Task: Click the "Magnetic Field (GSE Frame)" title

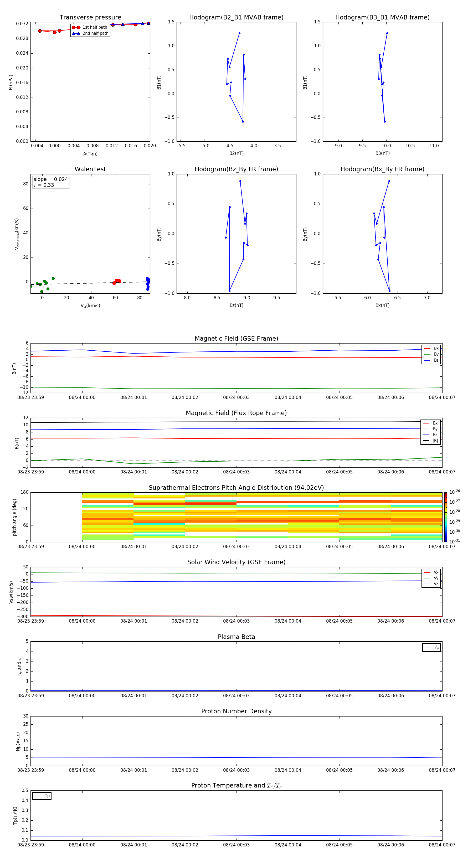Action: (x=236, y=339)
